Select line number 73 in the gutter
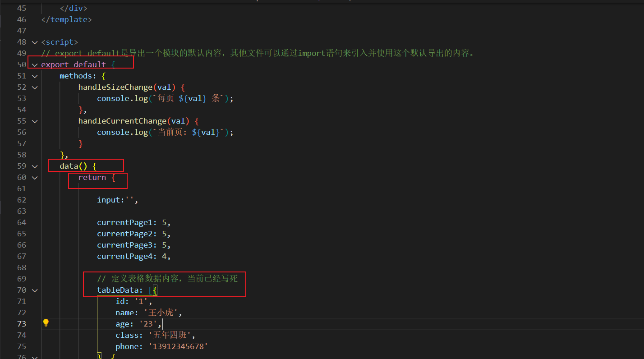Image resolution: width=644 pixels, height=359 pixels. (22, 324)
